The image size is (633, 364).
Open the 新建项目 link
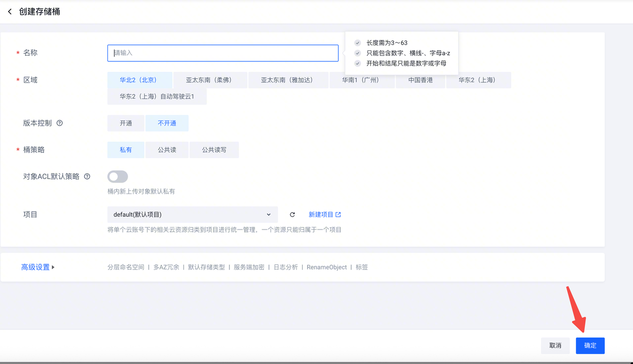[x=321, y=215]
